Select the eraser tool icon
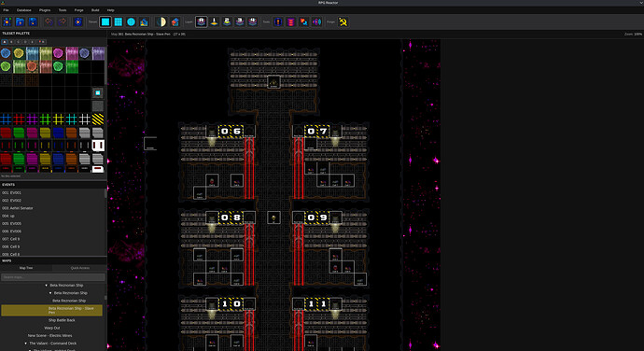Screen dimensions: 644x351 pyautogui.click(x=175, y=21)
